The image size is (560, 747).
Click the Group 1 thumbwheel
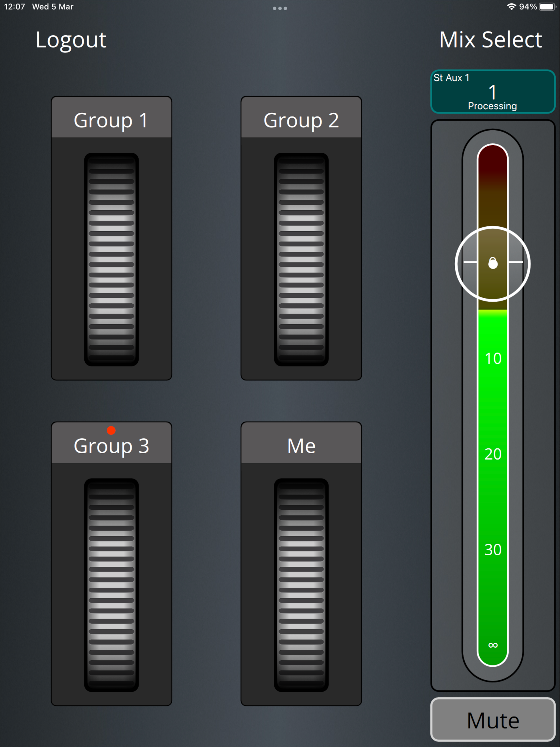pos(112,259)
